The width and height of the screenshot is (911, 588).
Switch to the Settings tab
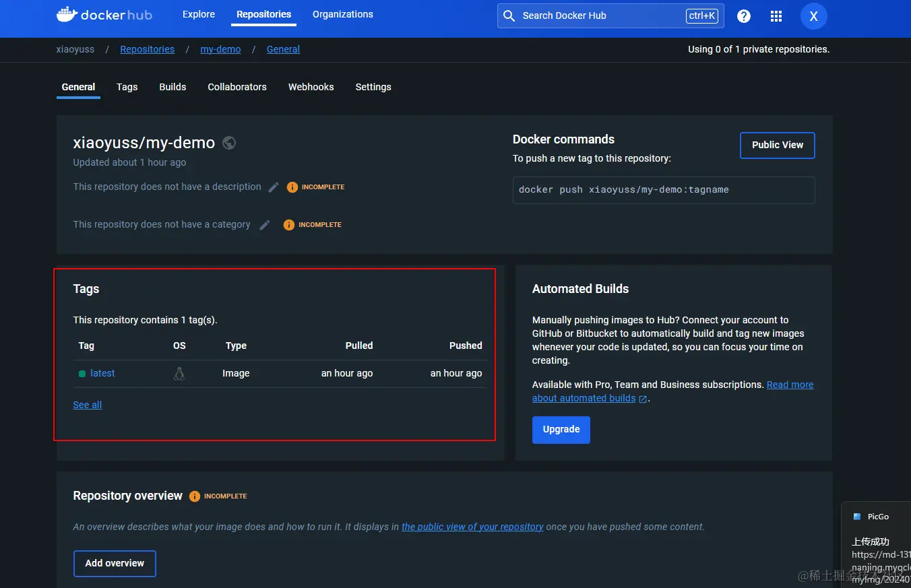(x=373, y=87)
